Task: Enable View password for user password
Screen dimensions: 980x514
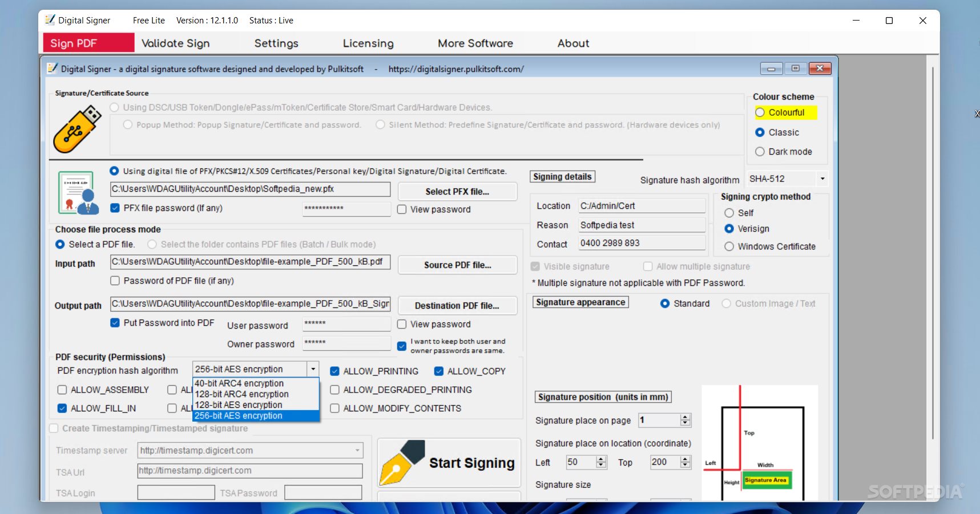Action: (x=402, y=324)
